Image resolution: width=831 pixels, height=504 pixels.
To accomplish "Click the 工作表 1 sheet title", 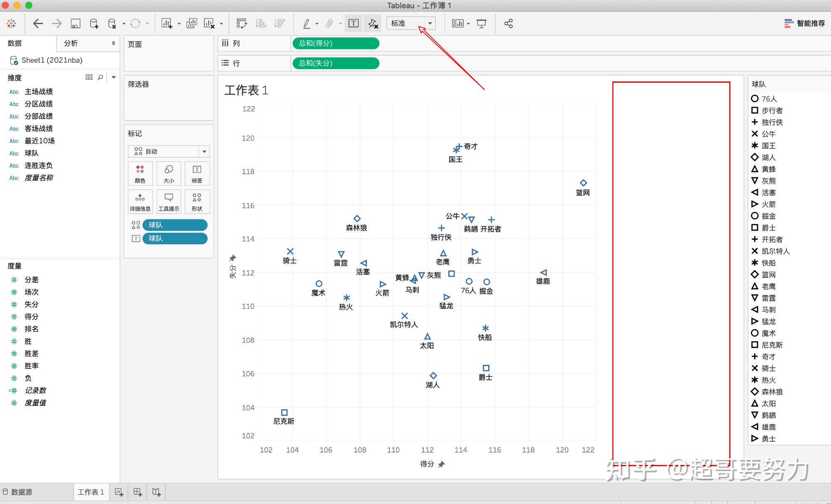I will 246,90.
